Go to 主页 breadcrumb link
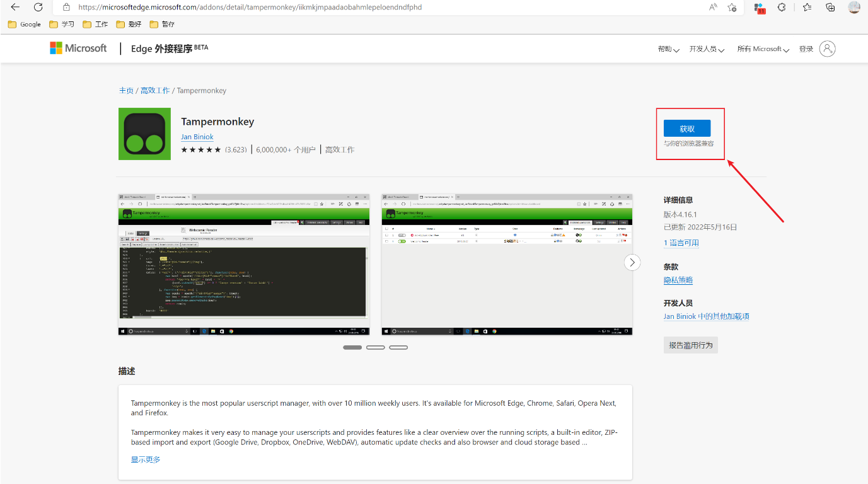This screenshot has height=484, width=868. pyautogui.click(x=126, y=90)
